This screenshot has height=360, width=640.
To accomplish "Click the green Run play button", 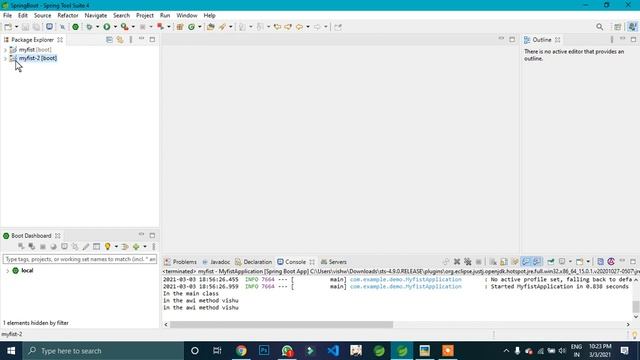I will [107, 27].
